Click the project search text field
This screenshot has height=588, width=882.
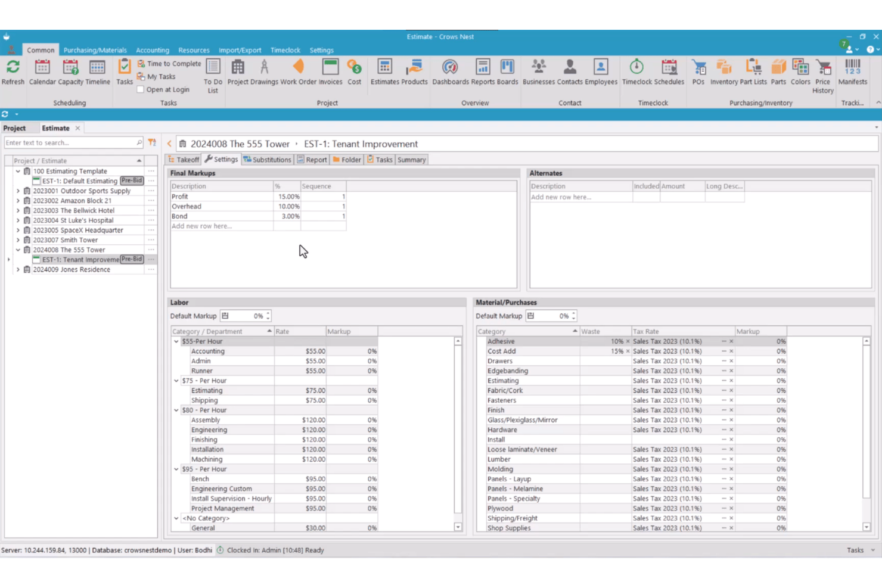tap(70, 142)
